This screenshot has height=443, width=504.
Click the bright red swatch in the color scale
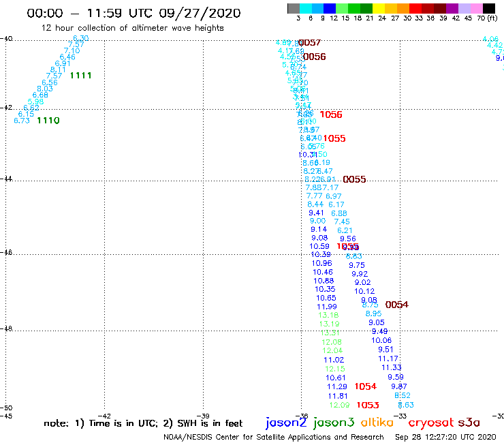click(415, 8)
